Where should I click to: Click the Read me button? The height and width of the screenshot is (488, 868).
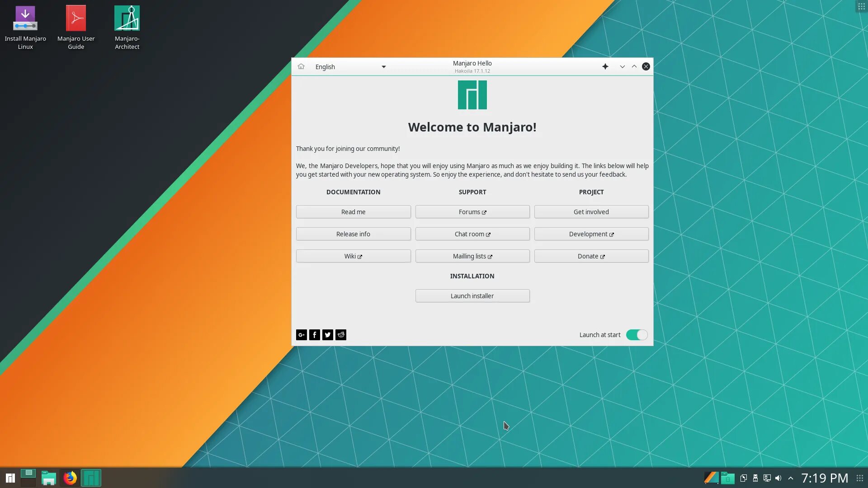[x=354, y=212]
